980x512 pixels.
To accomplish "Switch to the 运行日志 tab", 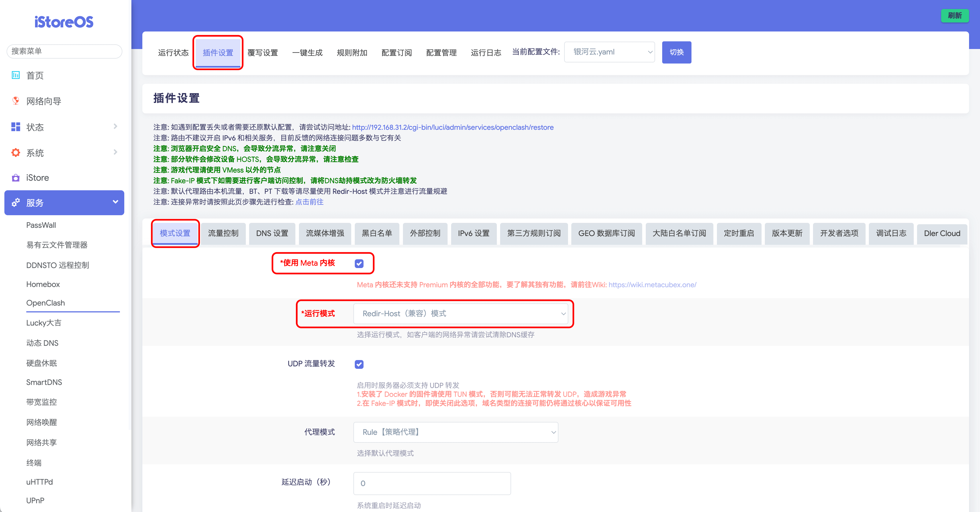I will (486, 53).
